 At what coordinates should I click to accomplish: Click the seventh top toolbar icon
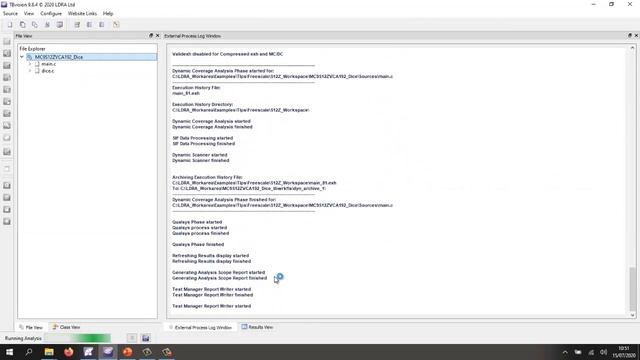click(x=89, y=24)
